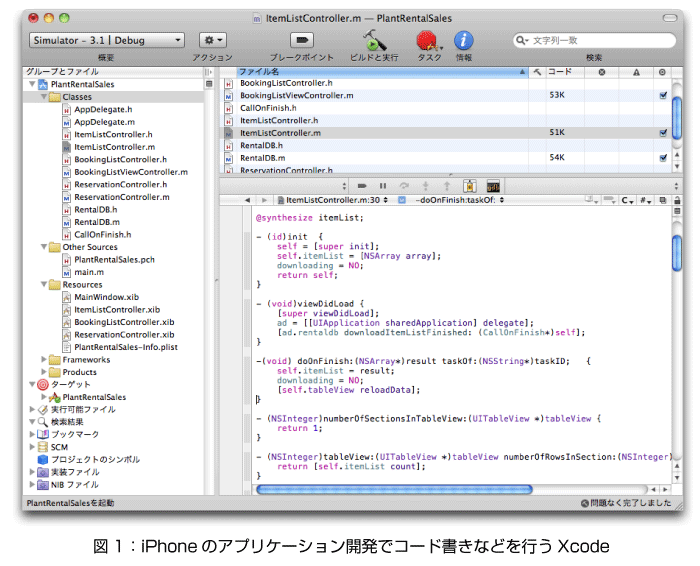Sort by the file name column header
The height and width of the screenshot is (566, 700).
pyautogui.click(x=380, y=72)
